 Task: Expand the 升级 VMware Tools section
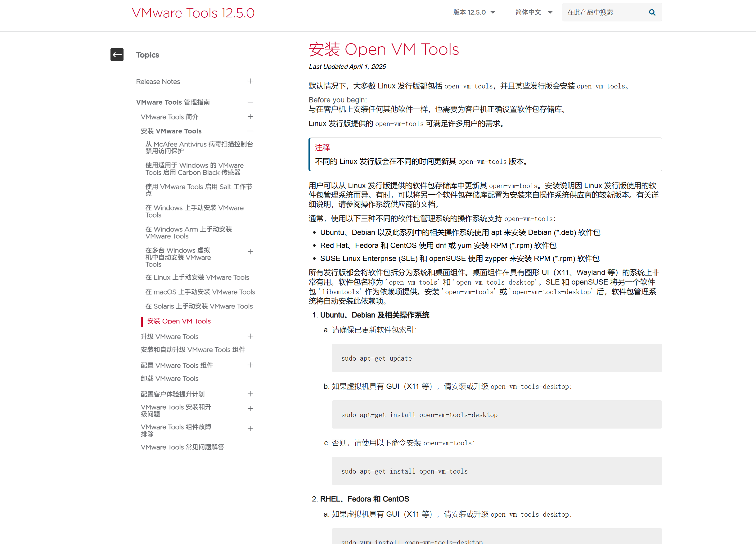pyautogui.click(x=250, y=336)
